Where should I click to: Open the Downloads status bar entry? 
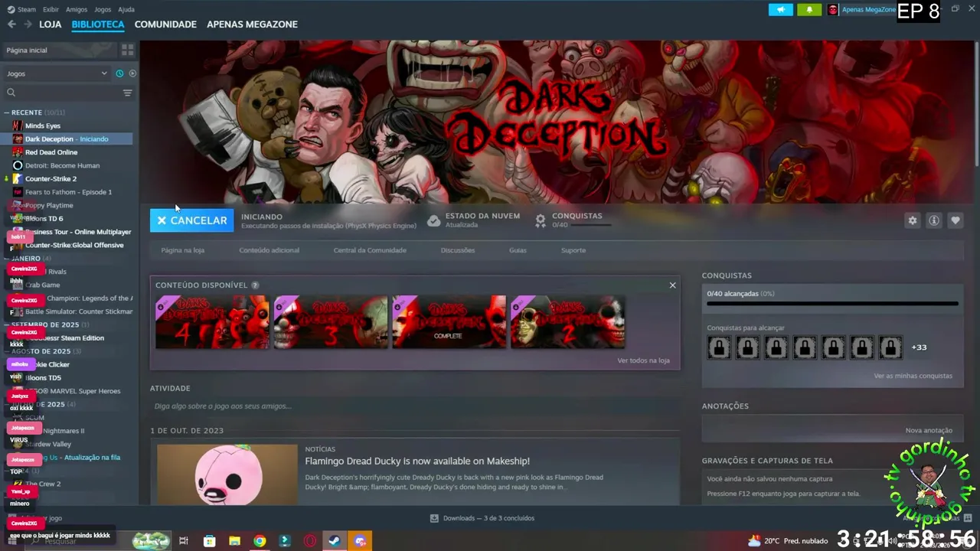(482, 518)
